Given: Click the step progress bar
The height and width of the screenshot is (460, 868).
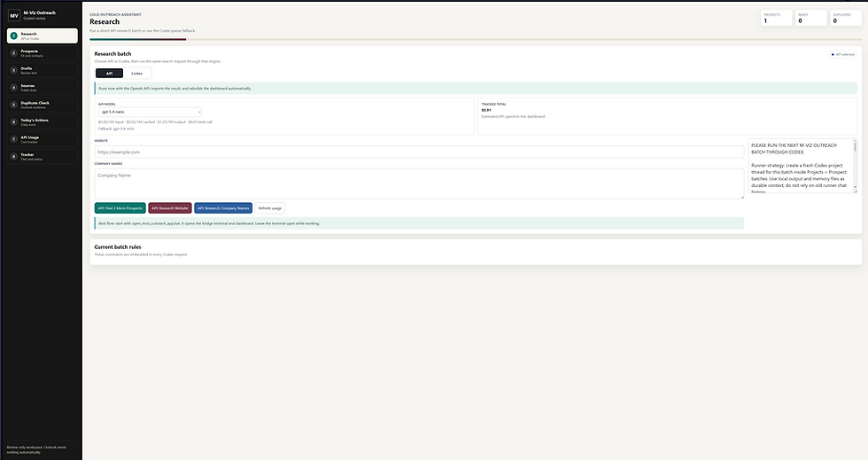Looking at the screenshot, I should point(476,39).
